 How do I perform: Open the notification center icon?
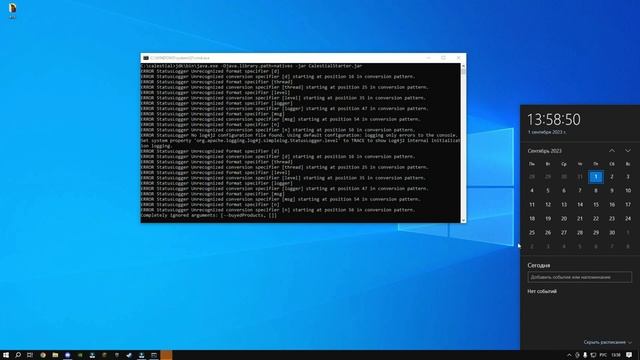point(629,355)
